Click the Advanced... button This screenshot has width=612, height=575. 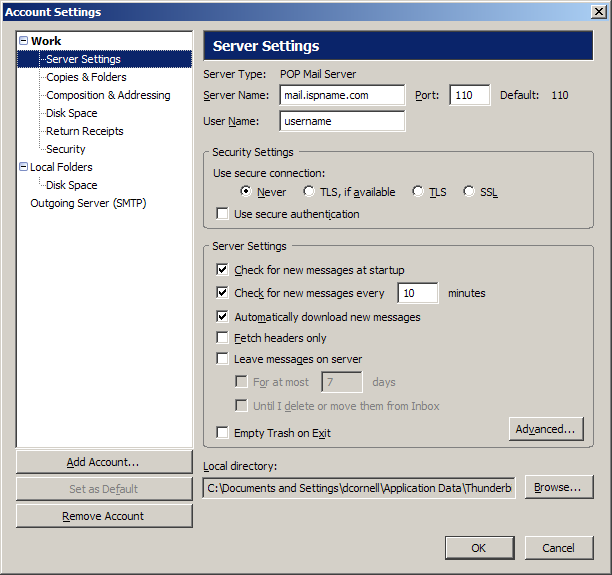545,429
